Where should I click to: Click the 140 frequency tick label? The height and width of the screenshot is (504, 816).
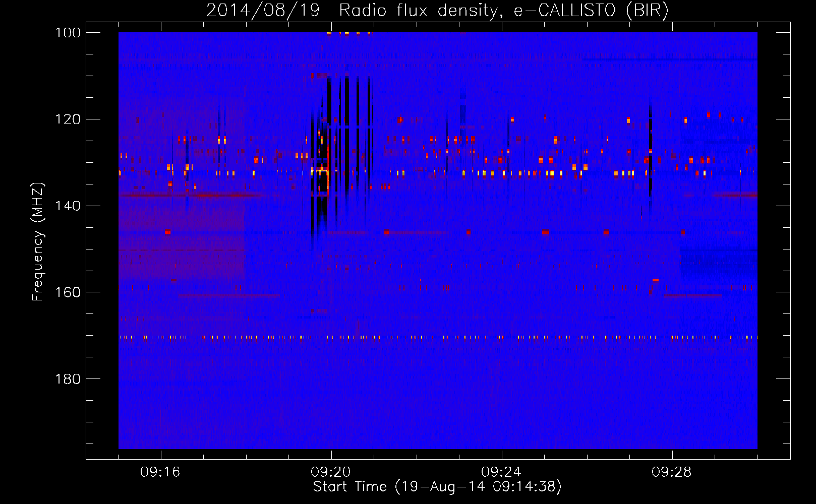pos(68,206)
